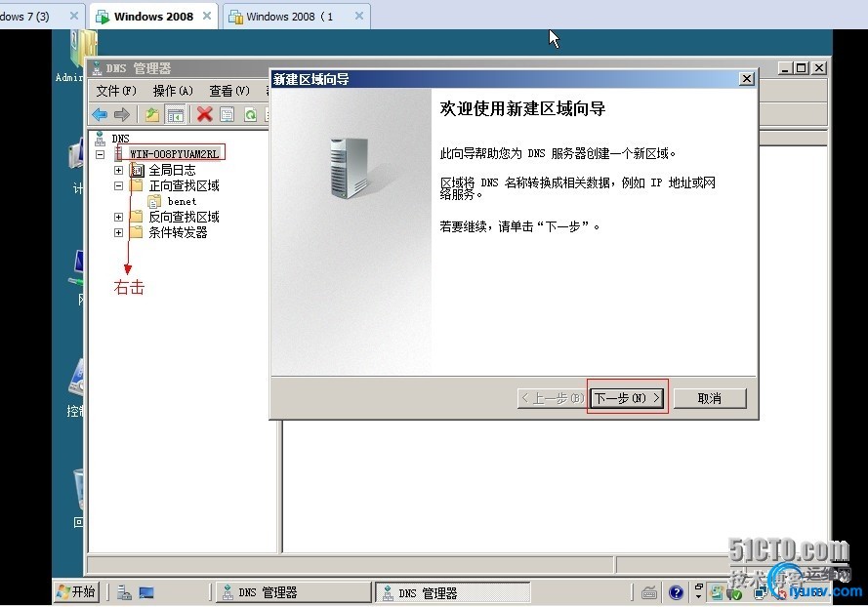Open the 查看(V) menu
This screenshot has width=868, height=607.
point(229,91)
